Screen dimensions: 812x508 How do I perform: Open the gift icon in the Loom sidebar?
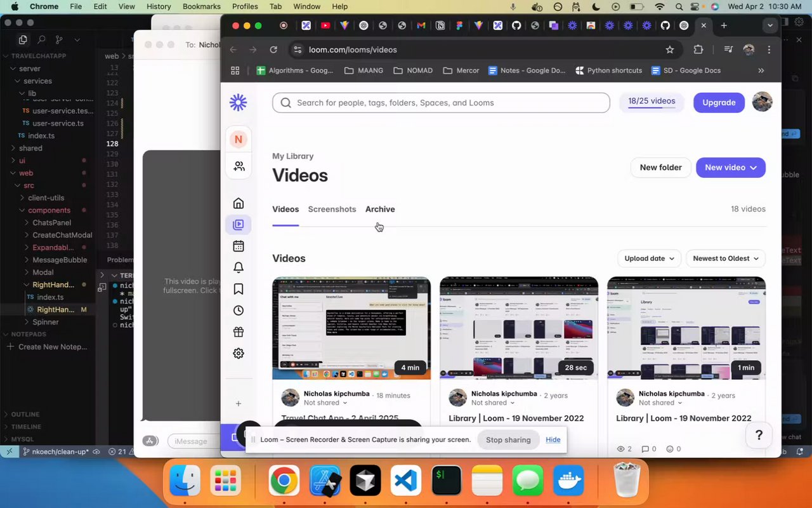[239, 332]
